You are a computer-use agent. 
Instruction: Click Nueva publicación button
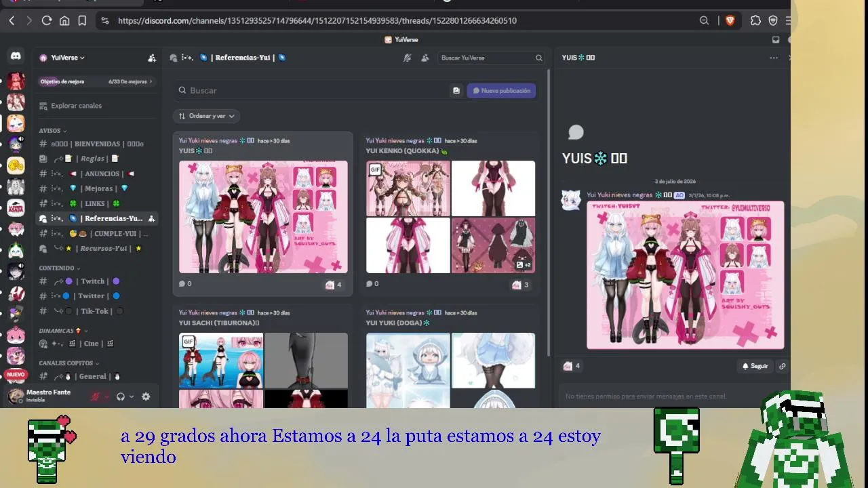[502, 90]
